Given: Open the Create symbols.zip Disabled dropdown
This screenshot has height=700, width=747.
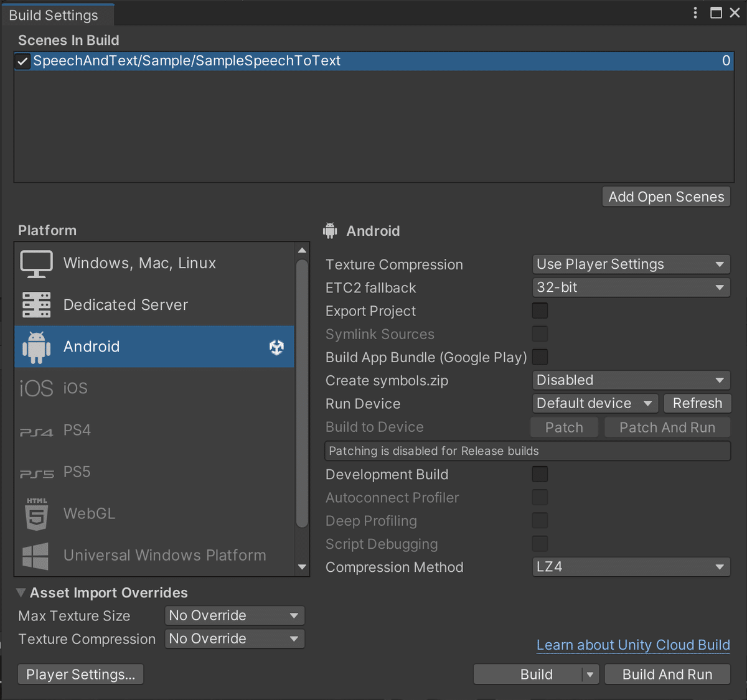Looking at the screenshot, I should (631, 380).
